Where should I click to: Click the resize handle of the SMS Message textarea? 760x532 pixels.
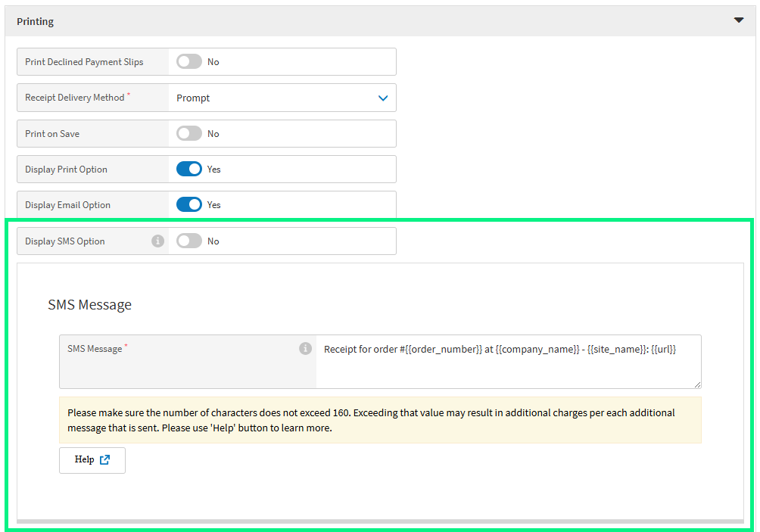[696, 384]
